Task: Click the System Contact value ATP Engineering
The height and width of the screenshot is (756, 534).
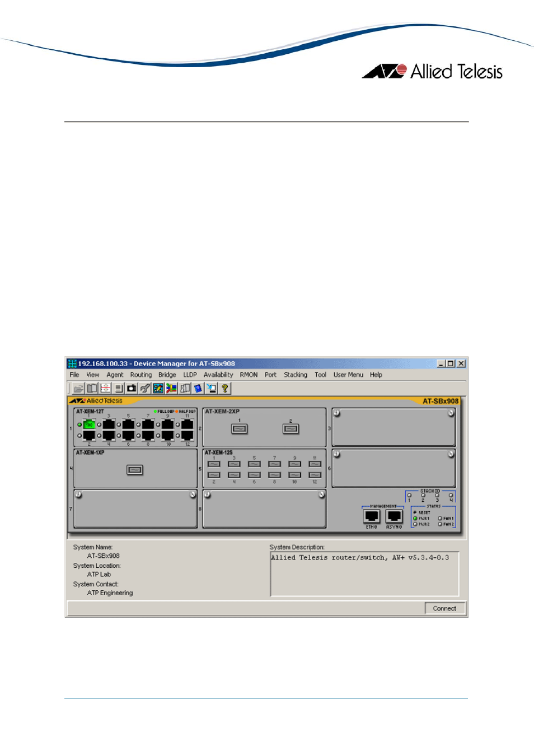Action: tap(110, 593)
